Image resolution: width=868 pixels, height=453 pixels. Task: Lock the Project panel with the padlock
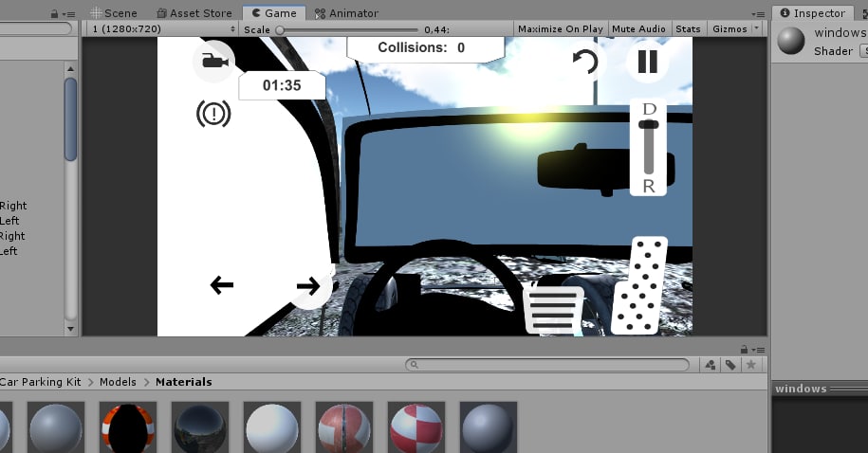point(744,350)
